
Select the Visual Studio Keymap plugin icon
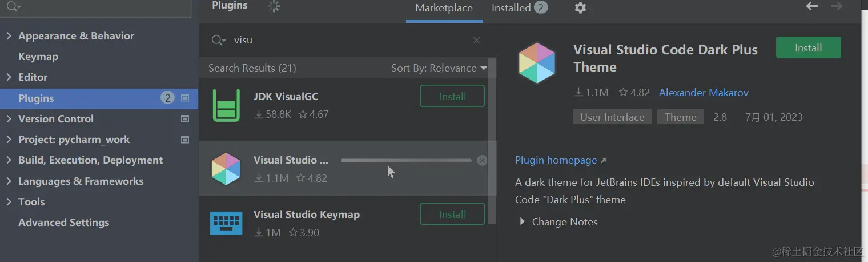(x=226, y=223)
